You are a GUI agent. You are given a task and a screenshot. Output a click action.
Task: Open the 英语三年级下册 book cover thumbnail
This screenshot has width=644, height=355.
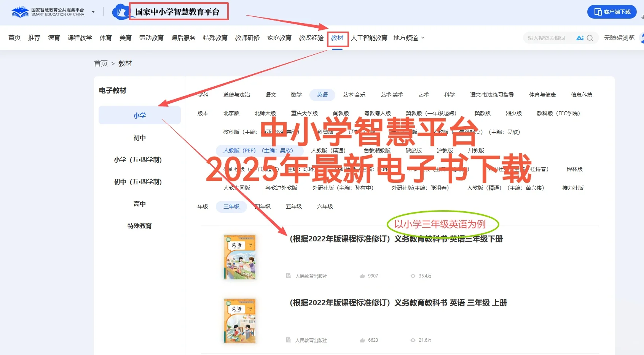pos(240,257)
